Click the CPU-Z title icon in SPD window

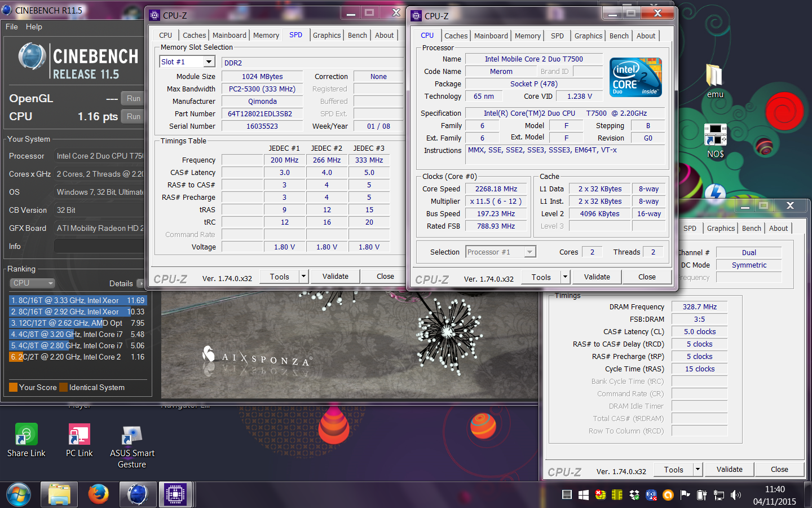coord(155,16)
